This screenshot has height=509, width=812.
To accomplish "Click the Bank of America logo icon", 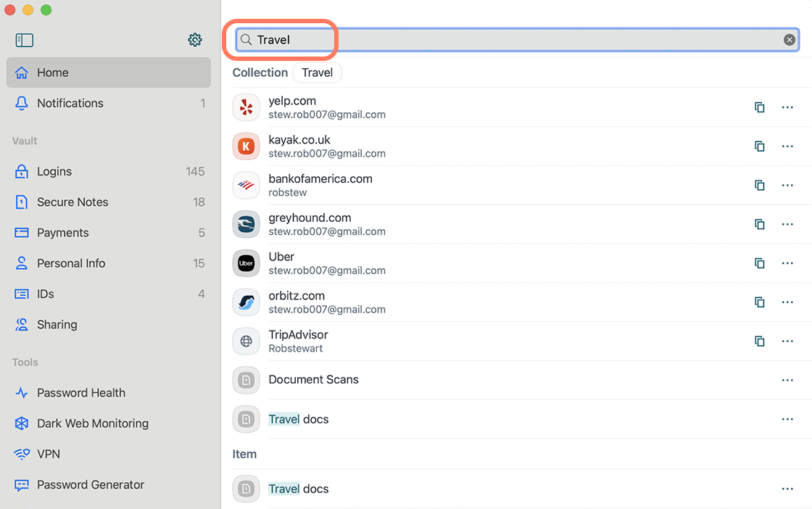I will (246, 185).
